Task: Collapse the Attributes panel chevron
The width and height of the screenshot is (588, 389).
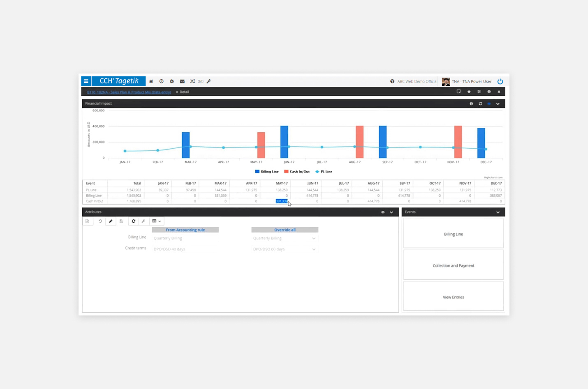Action: (x=391, y=212)
